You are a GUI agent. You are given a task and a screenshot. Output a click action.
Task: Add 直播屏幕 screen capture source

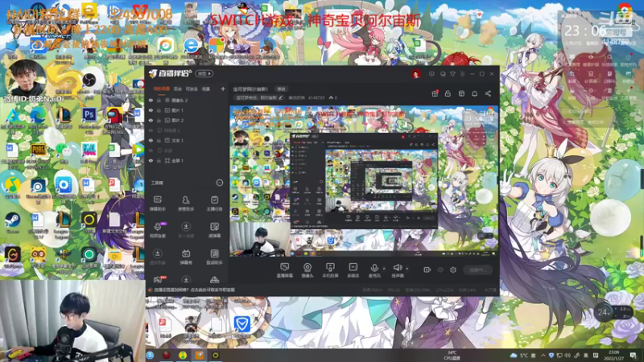[x=284, y=270]
